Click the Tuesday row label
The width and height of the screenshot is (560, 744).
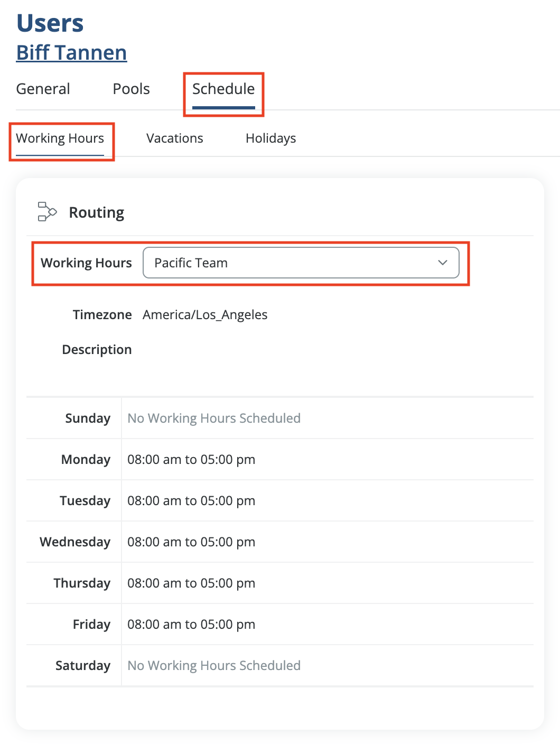(x=85, y=501)
